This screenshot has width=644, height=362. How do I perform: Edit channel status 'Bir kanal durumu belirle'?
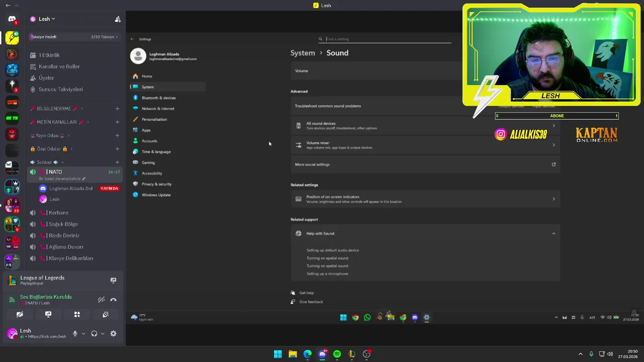(62, 179)
